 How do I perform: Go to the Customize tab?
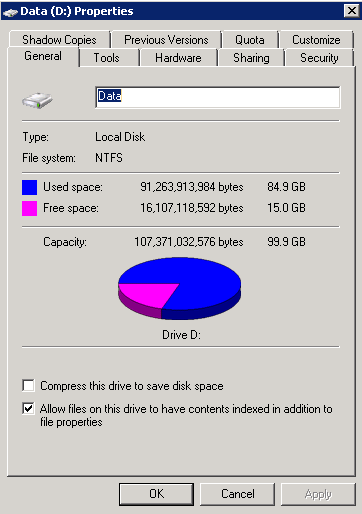coord(316,40)
